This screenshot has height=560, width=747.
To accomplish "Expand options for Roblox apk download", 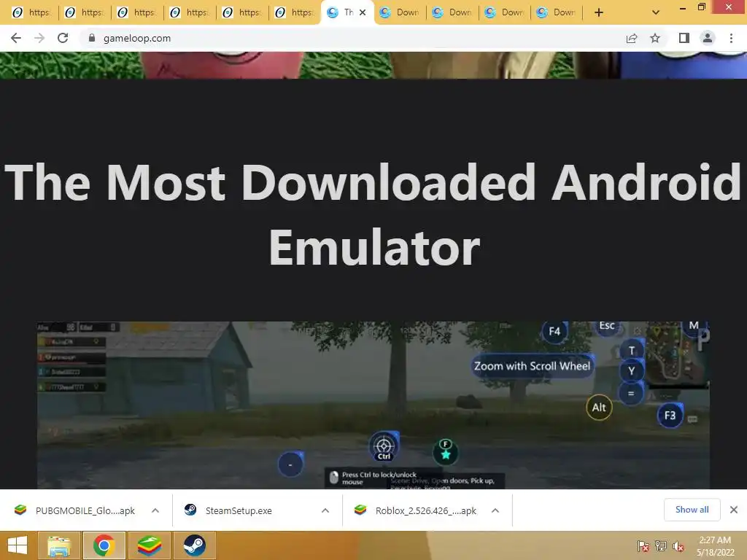I will [x=495, y=510].
